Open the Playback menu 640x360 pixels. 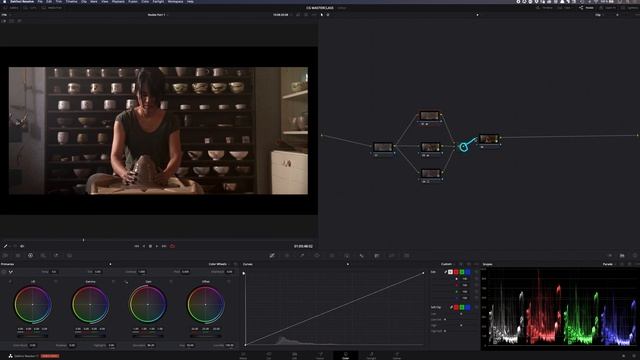coord(118,2)
